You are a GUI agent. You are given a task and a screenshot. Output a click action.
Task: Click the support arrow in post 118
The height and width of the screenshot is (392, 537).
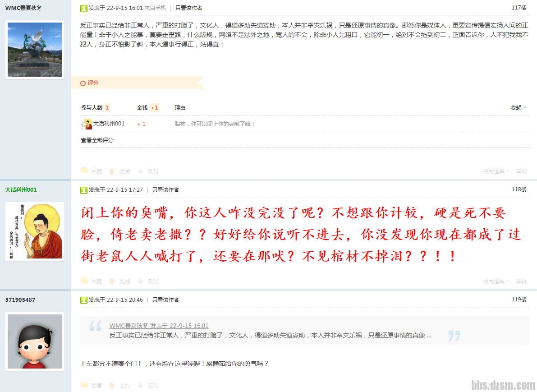tap(112, 281)
